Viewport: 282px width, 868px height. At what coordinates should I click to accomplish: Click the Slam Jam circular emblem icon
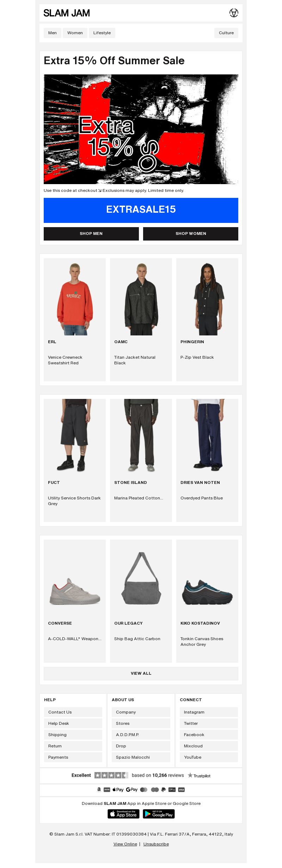tap(234, 13)
